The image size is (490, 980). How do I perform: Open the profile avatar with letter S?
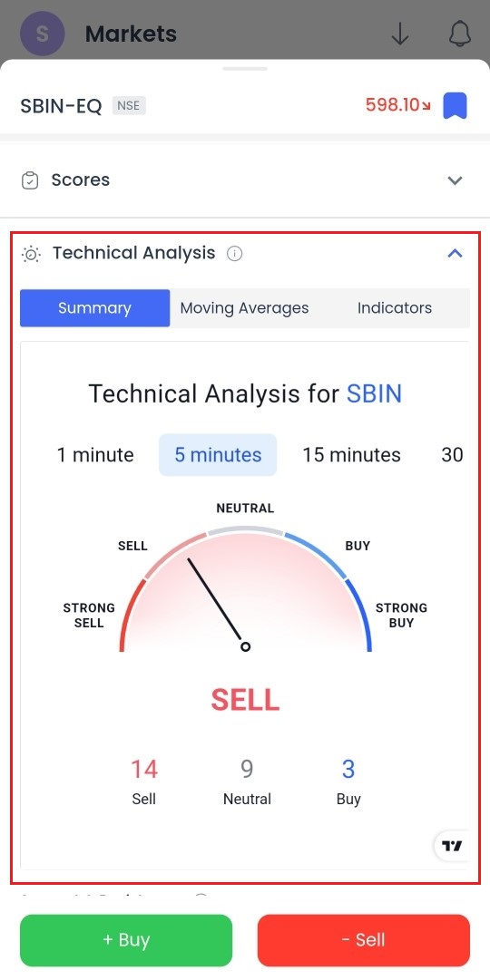point(43,34)
